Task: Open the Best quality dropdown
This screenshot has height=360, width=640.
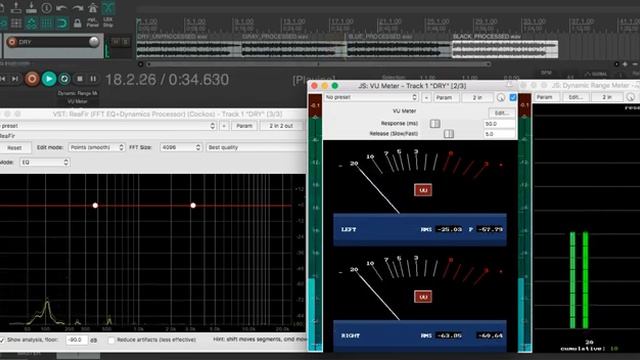Action: [x=256, y=147]
